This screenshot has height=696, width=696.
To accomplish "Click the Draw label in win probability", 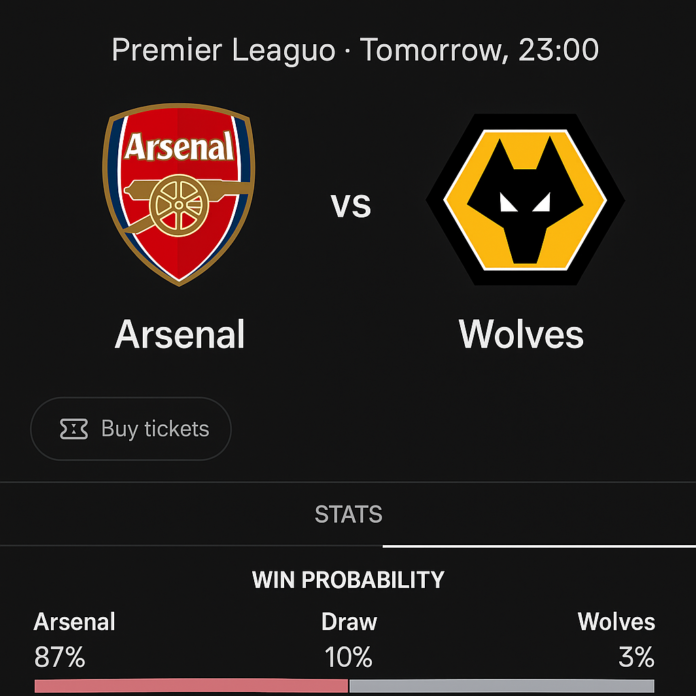I will [x=349, y=622].
